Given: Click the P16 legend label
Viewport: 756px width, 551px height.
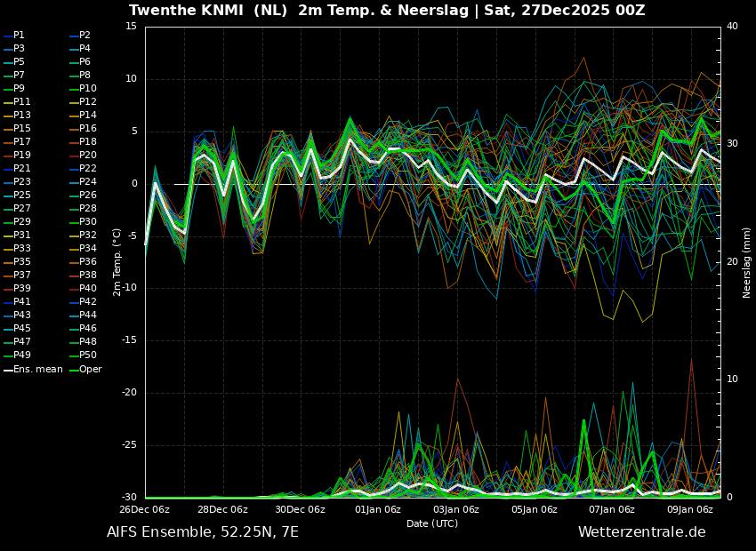Looking at the screenshot, I should [88, 128].
